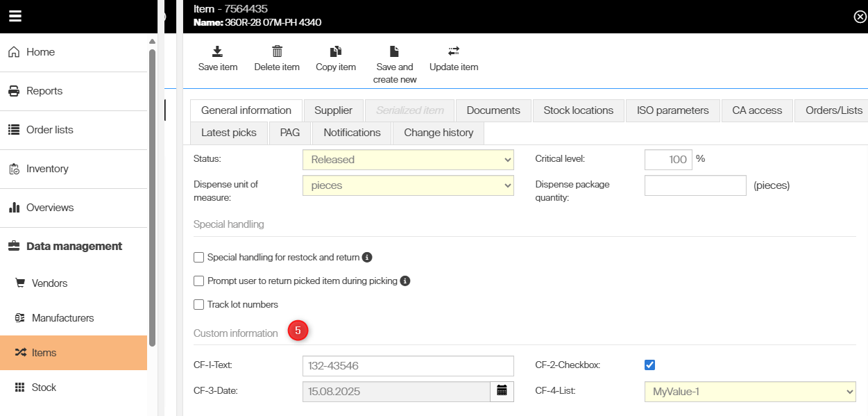The image size is (868, 416).
Task: Open the CF-4-List dropdown showing MyValue-1
Action: [749, 392]
